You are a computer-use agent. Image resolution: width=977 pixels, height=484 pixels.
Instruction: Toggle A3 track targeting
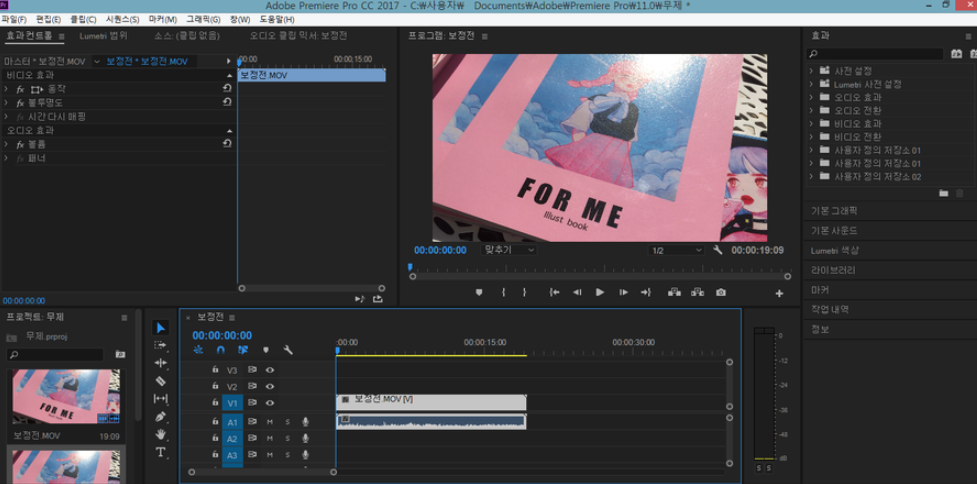pyautogui.click(x=232, y=455)
